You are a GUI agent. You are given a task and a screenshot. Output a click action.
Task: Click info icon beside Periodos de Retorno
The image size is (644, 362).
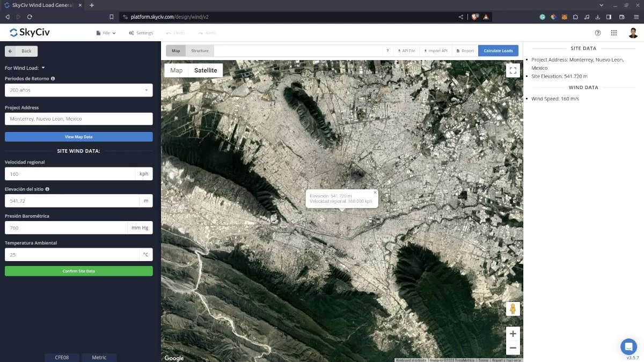[x=53, y=78]
